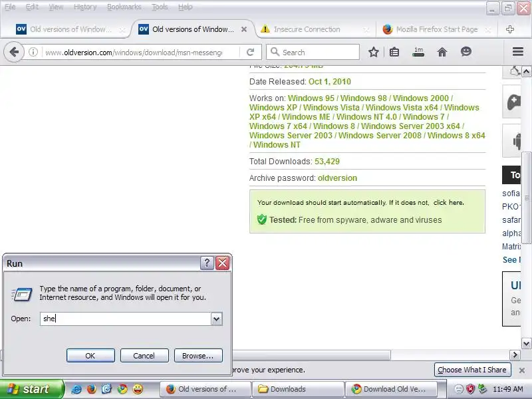Click the 'alpha' sidebar link
This screenshot has width=532, height=399.
(511, 233)
